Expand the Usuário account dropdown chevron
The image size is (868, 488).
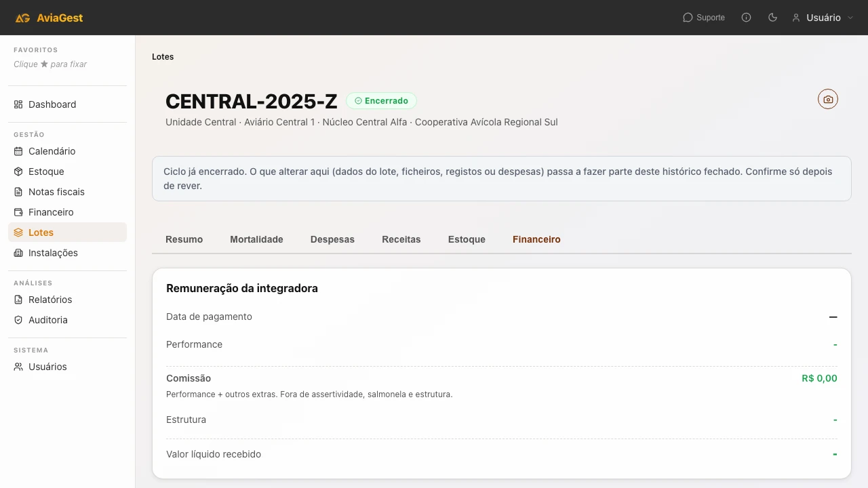coord(850,18)
